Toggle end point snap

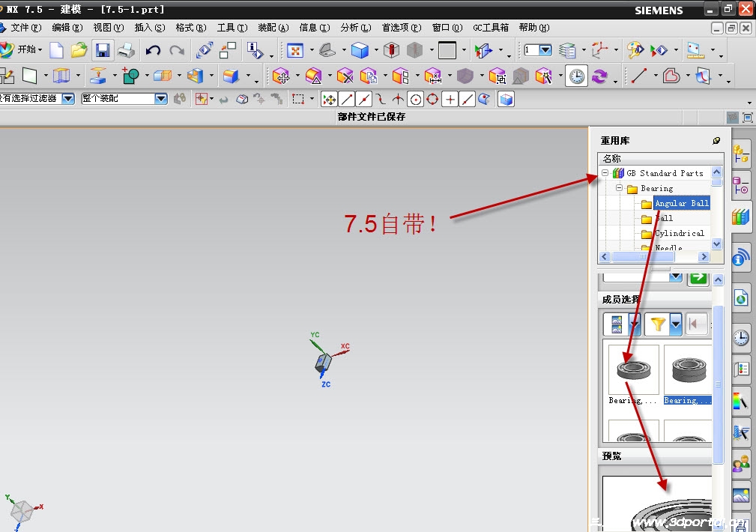(x=347, y=100)
